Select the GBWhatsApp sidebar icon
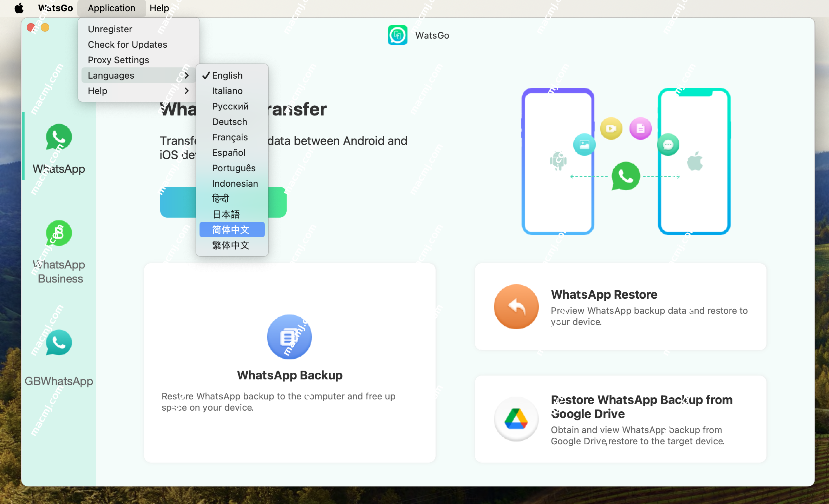This screenshot has width=829, height=504. pos(59,343)
